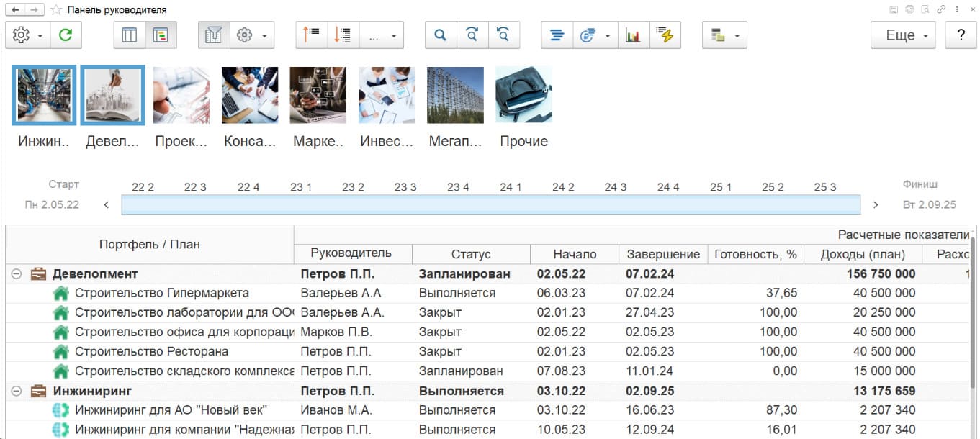Open the first gear settings dropdown
The height and width of the screenshot is (439, 980).
click(28, 35)
